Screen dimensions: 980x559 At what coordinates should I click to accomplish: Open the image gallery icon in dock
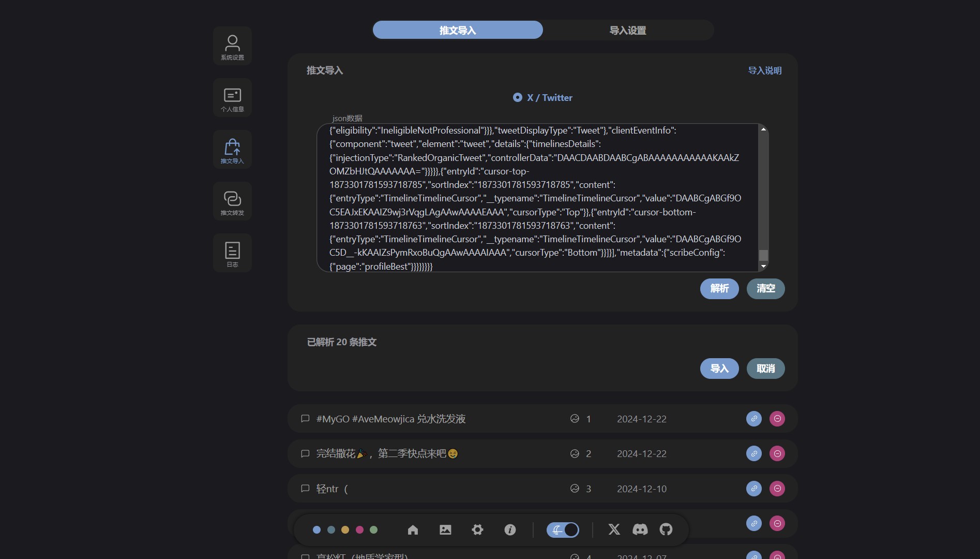(x=445, y=529)
